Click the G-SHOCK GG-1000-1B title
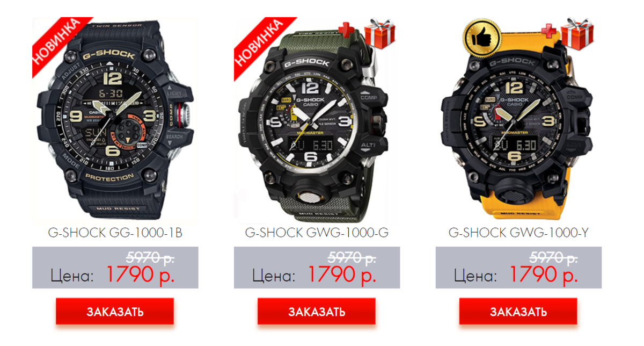This screenshot has height=346, width=644. (115, 233)
